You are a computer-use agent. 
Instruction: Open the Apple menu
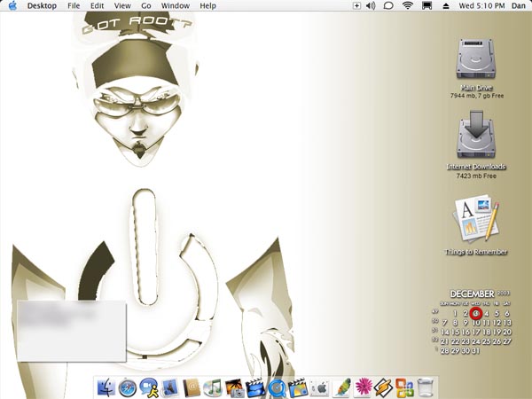pos(12,5)
